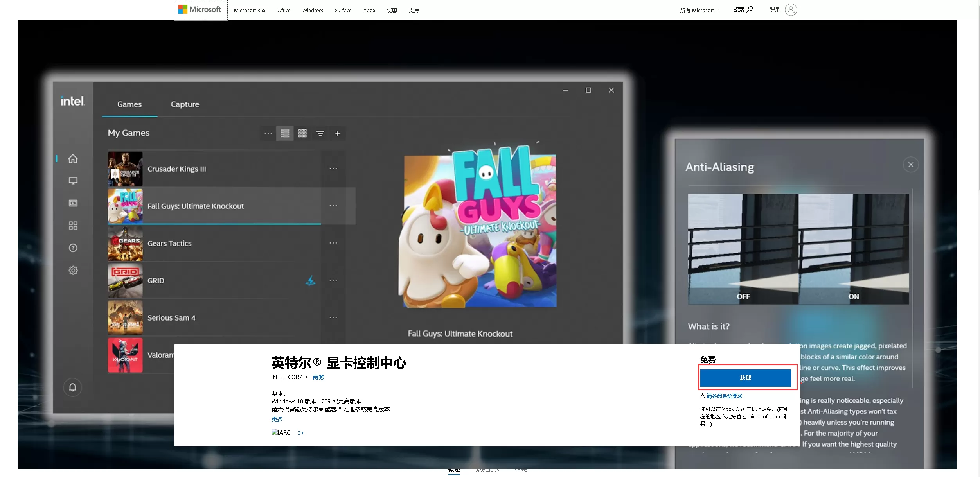The width and height of the screenshot is (980, 477).
Task: Open the more options dots for GRID
Action: click(x=333, y=280)
